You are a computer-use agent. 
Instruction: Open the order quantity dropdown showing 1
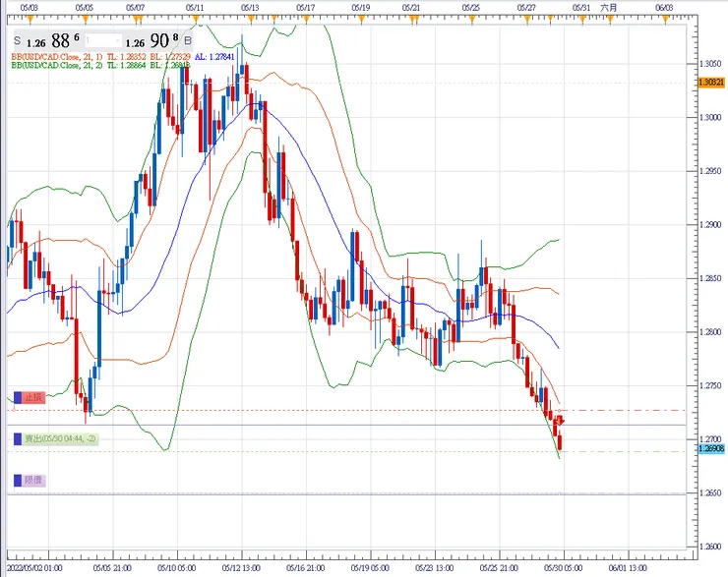[103, 41]
